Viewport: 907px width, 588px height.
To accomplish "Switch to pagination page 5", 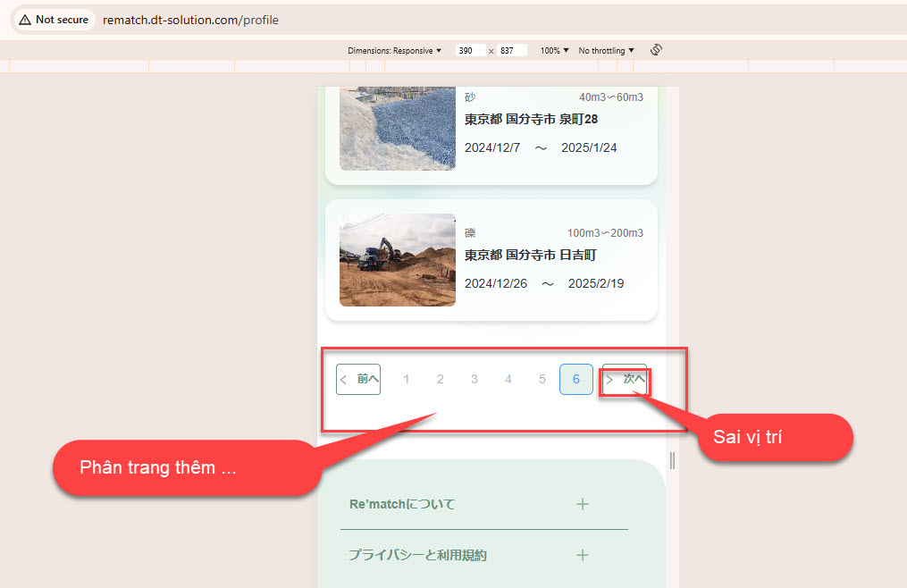I will point(542,379).
